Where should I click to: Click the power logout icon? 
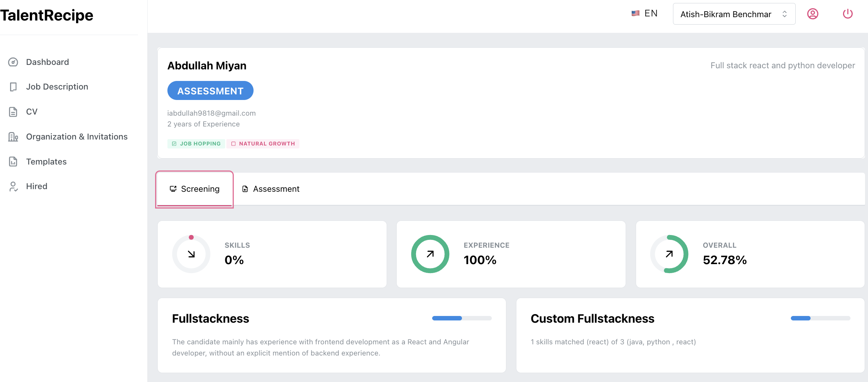(847, 14)
